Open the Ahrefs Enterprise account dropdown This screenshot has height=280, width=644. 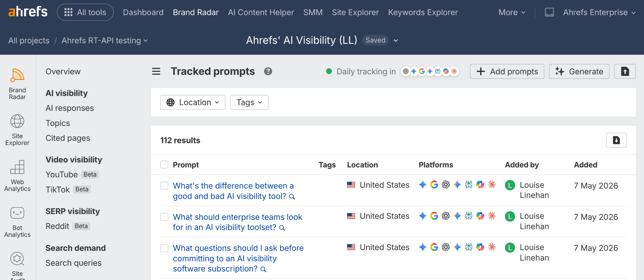tap(599, 12)
